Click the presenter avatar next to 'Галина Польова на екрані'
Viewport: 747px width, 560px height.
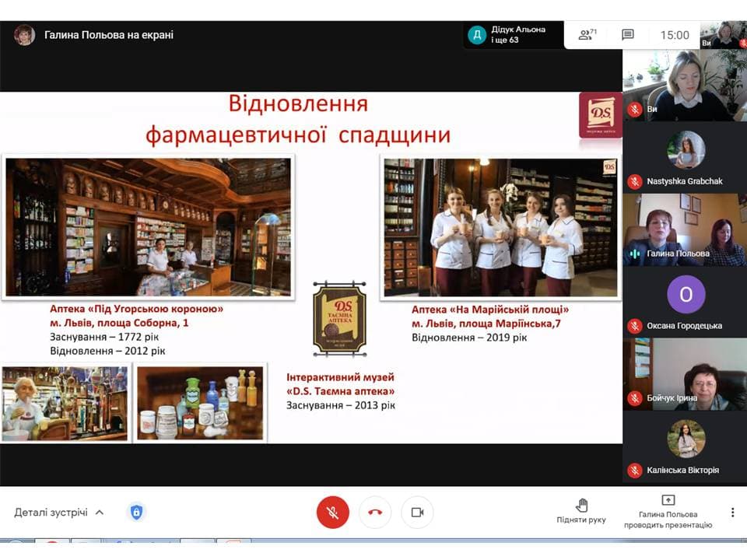click(24, 35)
